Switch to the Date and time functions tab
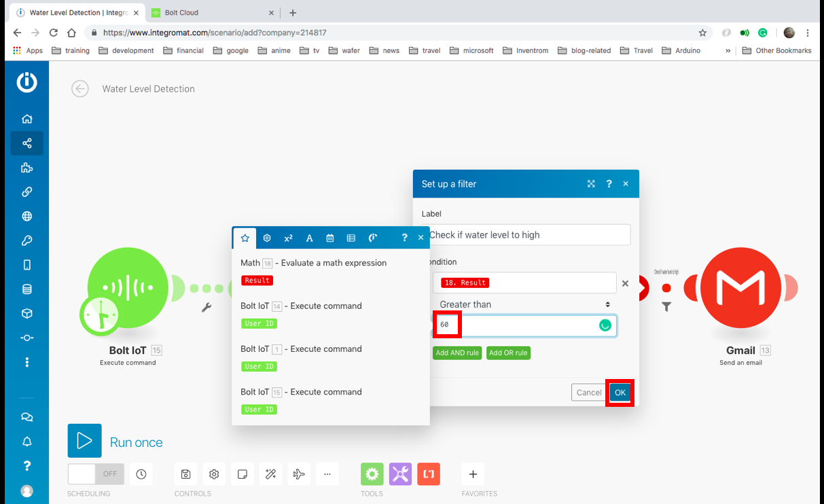The image size is (824, 504). click(330, 238)
